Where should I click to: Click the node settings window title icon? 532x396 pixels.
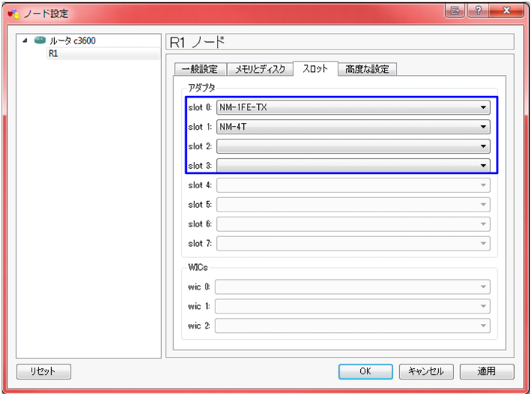pyautogui.click(x=14, y=11)
